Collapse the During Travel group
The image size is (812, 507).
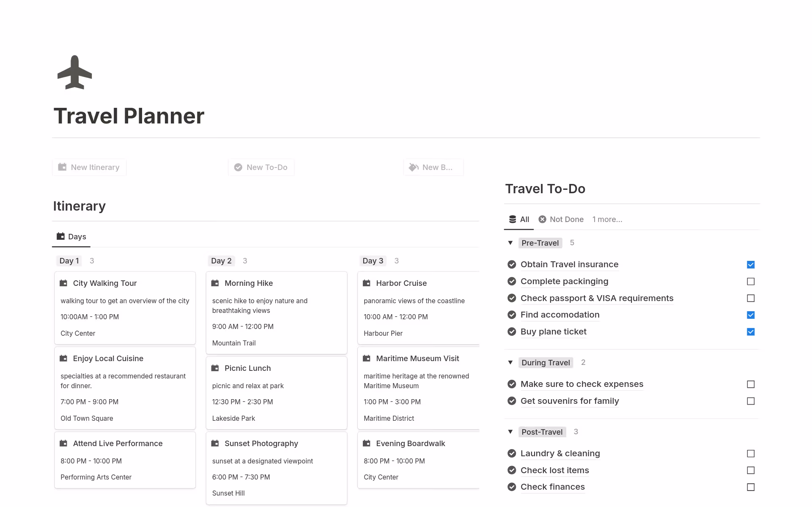pos(510,362)
